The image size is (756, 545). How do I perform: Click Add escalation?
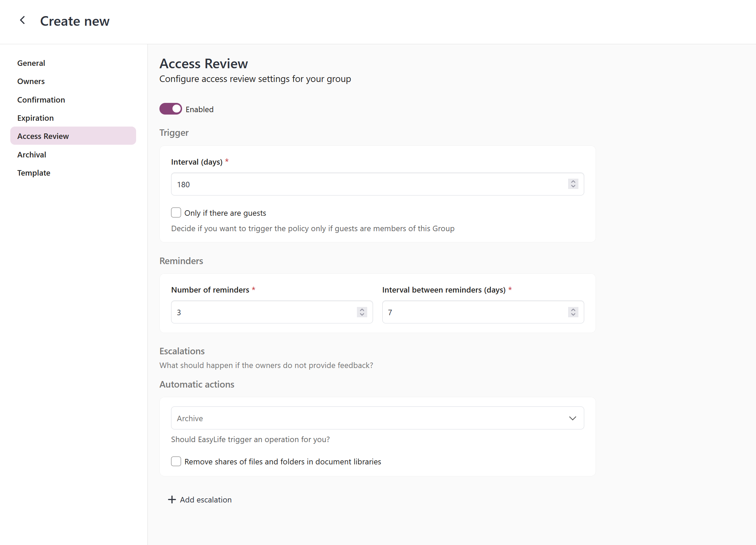(205, 499)
